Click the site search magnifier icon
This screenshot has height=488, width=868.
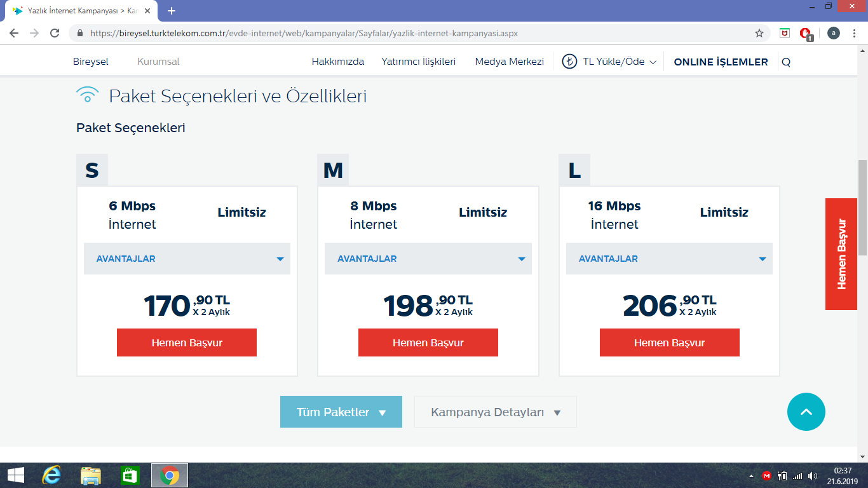click(x=786, y=62)
